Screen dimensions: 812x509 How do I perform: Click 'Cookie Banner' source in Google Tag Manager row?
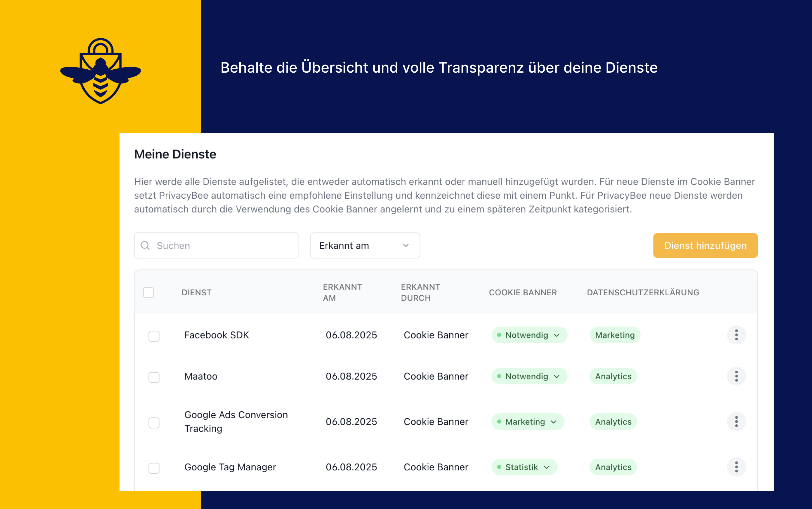[x=436, y=467]
